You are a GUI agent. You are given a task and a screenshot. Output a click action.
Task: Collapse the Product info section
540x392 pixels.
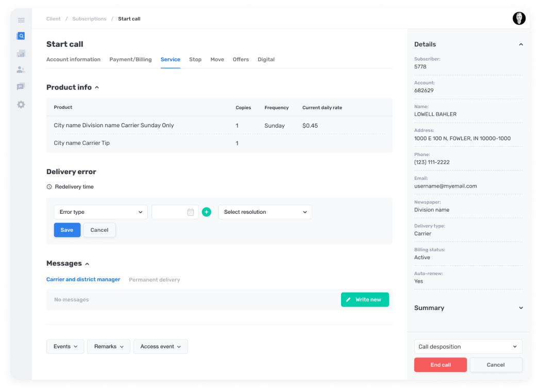pos(97,87)
